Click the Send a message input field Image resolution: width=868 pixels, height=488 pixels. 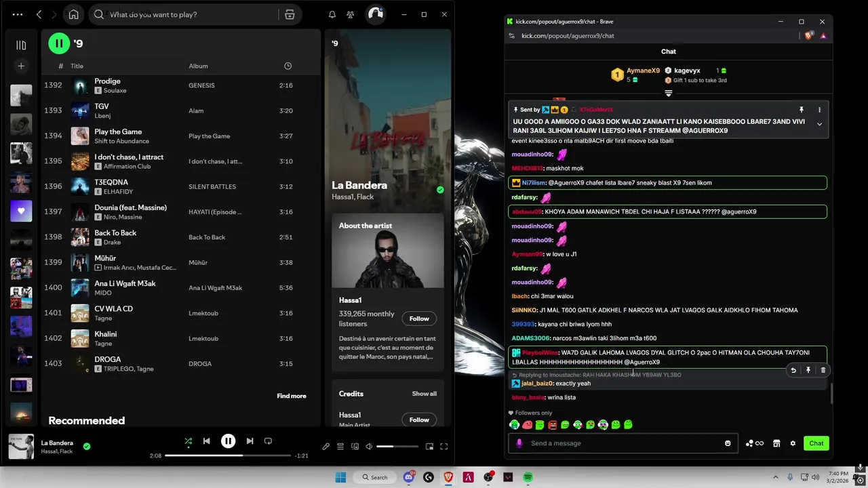coord(623,443)
